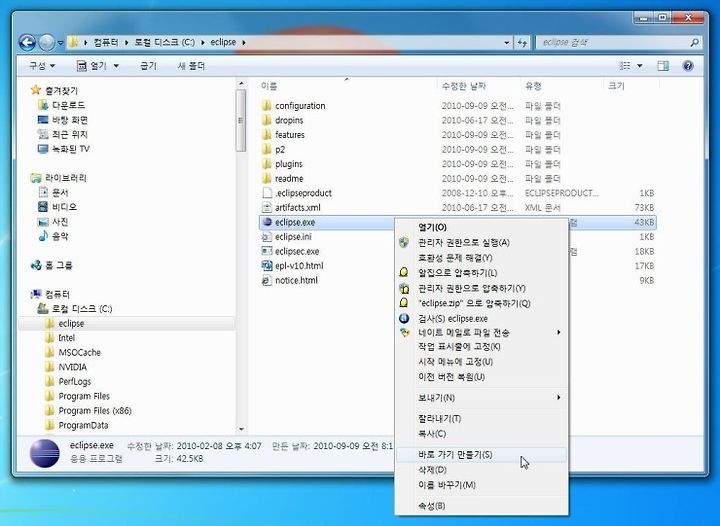The height and width of the screenshot is (526, 720).
Task: Sort by 이름 column header
Action: (269, 86)
